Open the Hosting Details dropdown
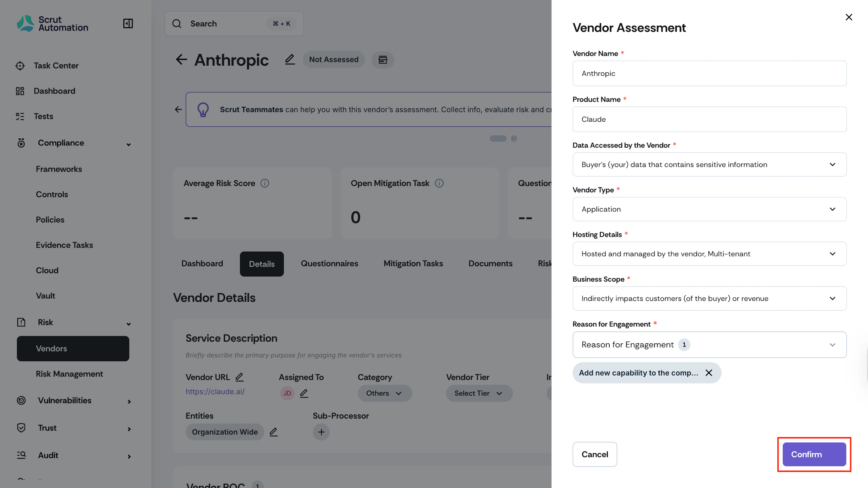The height and width of the screenshot is (488, 868). [x=709, y=254]
